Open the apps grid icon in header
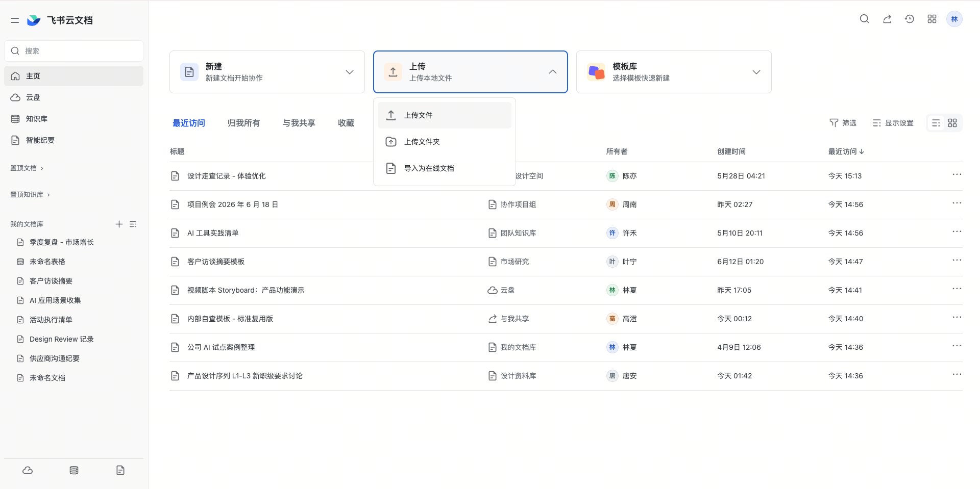The image size is (980, 489). (x=932, y=19)
